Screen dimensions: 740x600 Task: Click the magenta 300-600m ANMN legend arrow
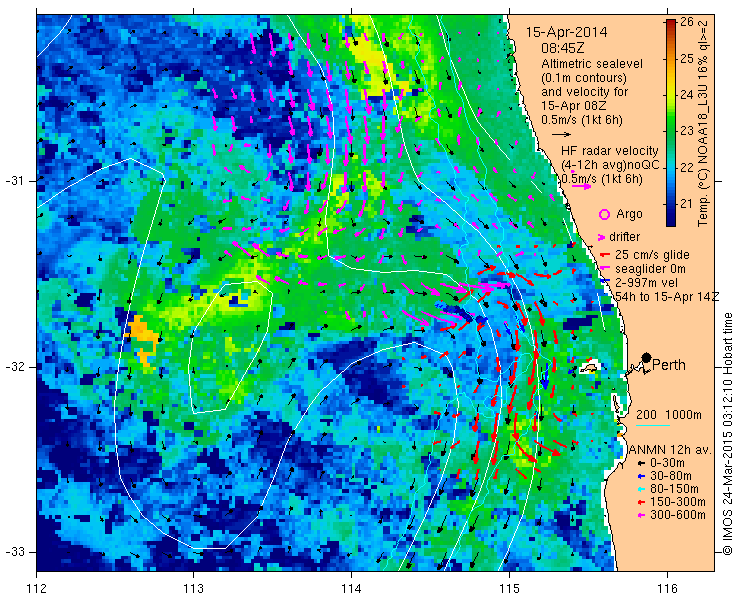pyautogui.click(x=641, y=515)
